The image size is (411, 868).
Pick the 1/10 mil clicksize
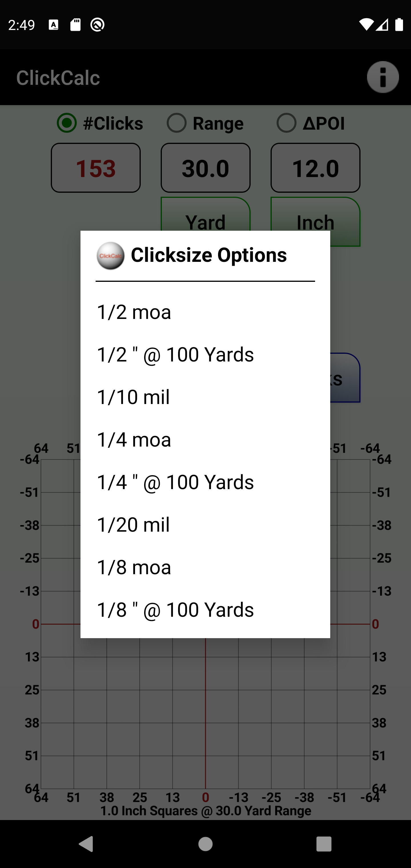(x=205, y=397)
